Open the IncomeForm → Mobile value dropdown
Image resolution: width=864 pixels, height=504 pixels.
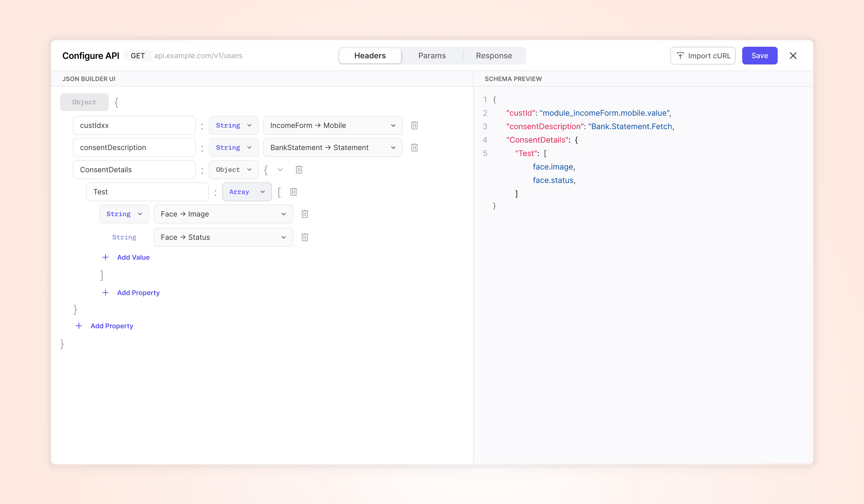tap(333, 126)
